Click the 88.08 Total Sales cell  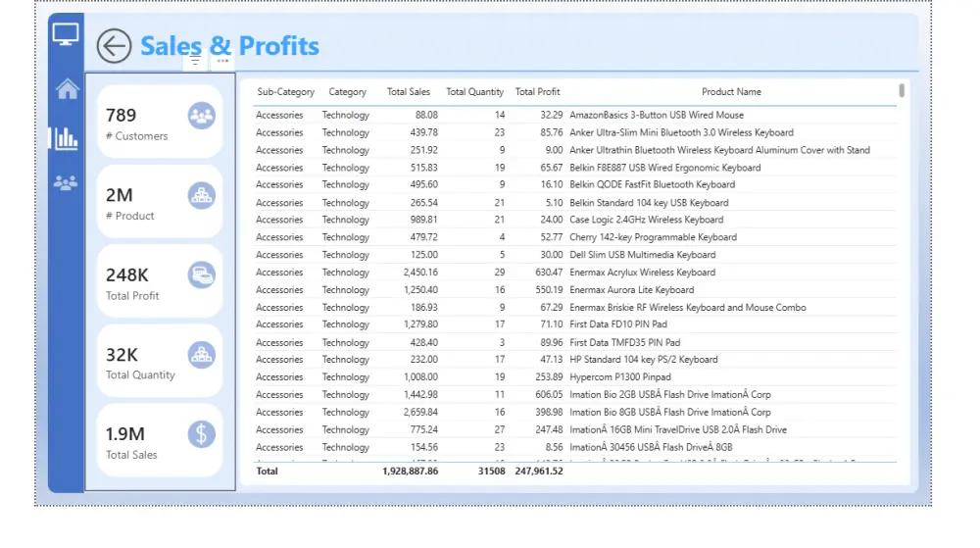[x=426, y=115]
